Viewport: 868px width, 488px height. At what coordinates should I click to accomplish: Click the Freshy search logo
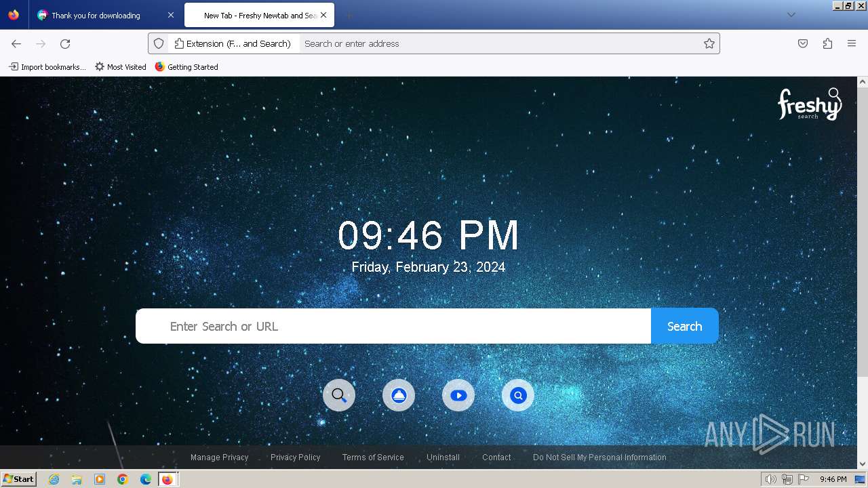pyautogui.click(x=809, y=104)
